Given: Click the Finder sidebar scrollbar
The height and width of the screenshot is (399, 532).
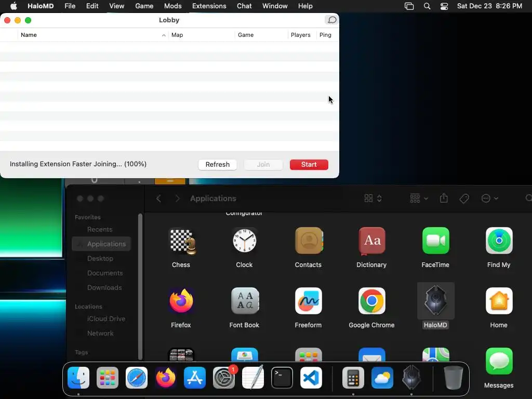Looking at the screenshot, I should coord(140,287).
